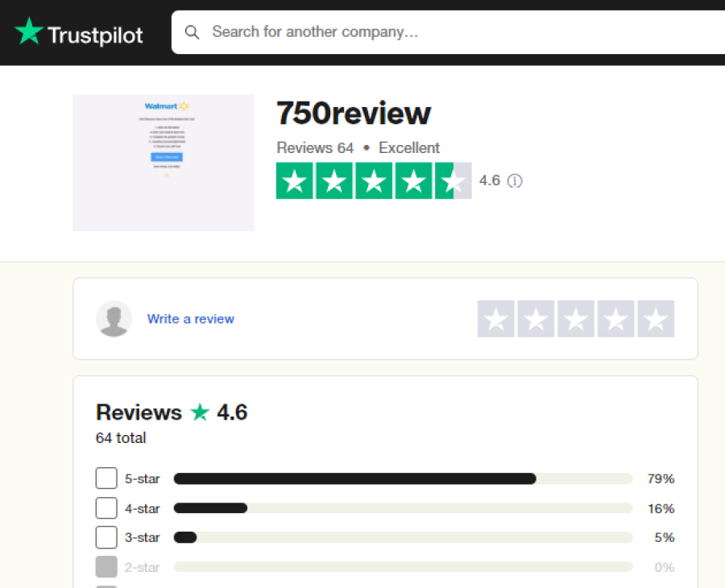This screenshot has width=725, height=588.
Task: Click the user avatar placeholder icon
Action: (114, 318)
